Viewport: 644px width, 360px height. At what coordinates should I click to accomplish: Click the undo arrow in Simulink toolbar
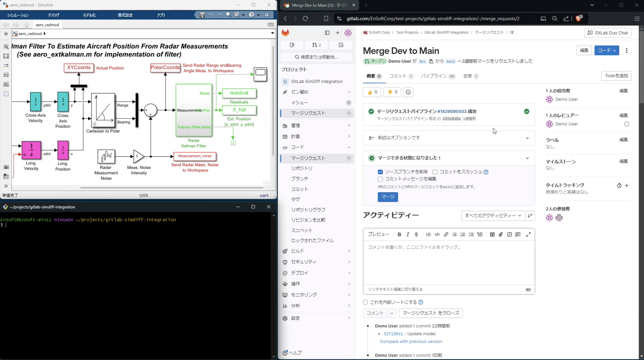coord(211,15)
